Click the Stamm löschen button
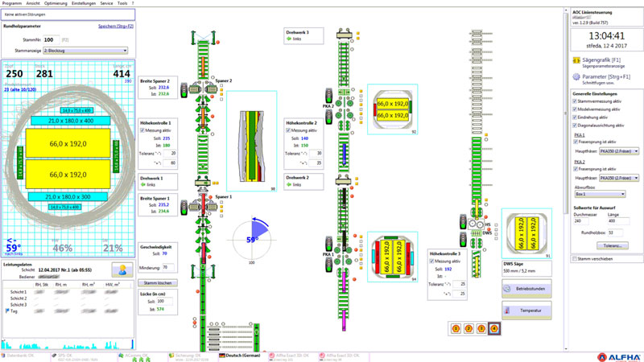Screen dimensions: 644x362 click(158, 283)
